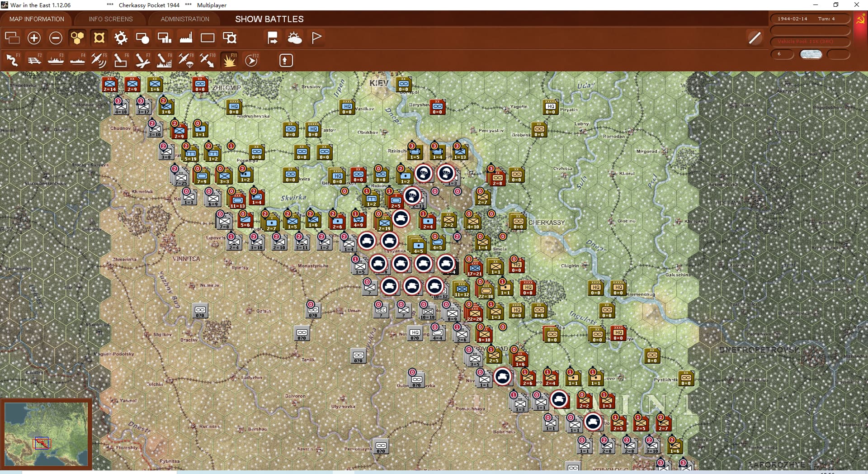Click the VINNITSA city label
The image size is (868, 474).
pos(186,259)
